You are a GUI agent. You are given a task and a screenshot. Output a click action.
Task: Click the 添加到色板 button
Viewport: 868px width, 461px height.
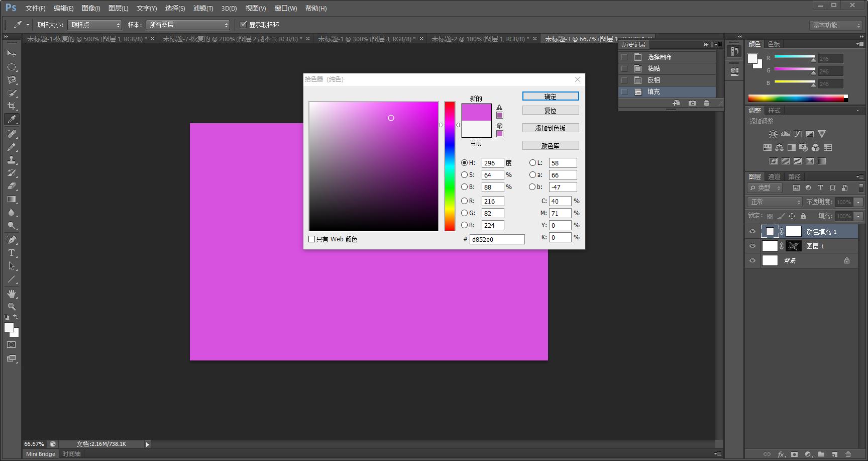(551, 128)
